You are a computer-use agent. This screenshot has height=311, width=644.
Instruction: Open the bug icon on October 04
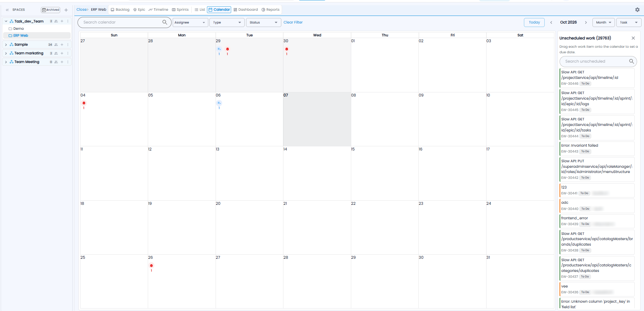[x=84, y=103]
